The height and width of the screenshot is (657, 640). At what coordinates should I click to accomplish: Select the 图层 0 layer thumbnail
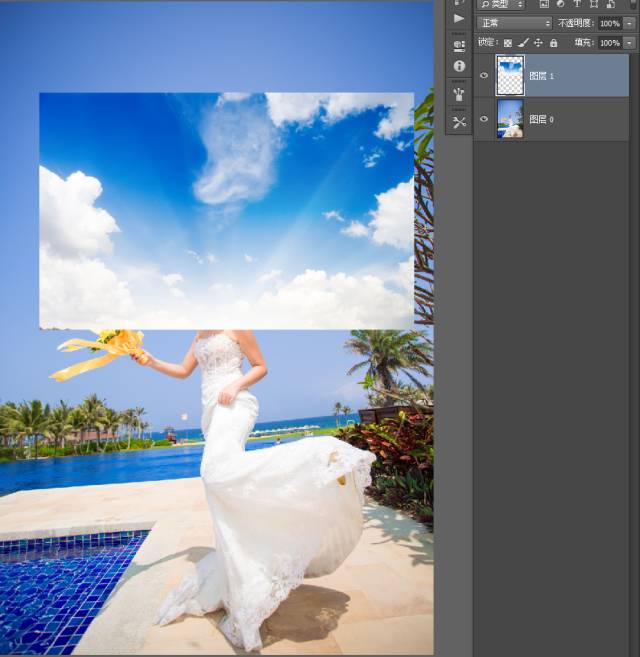pyautogui.click(x=510, y=119)
